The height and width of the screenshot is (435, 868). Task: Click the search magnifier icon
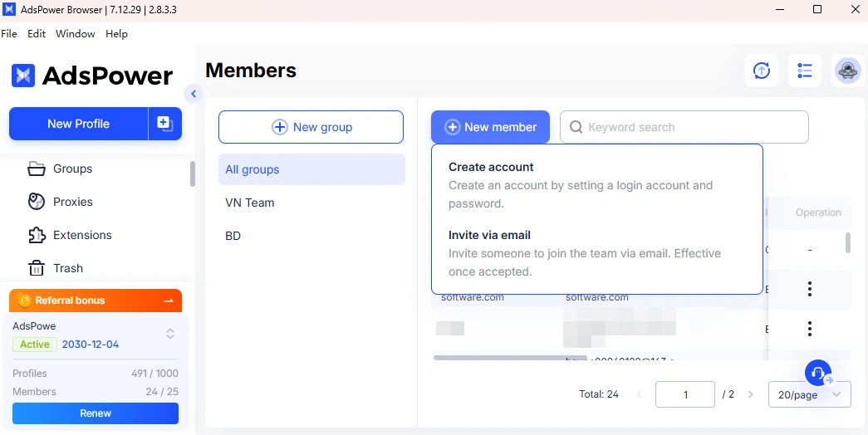tap(576, 127)
